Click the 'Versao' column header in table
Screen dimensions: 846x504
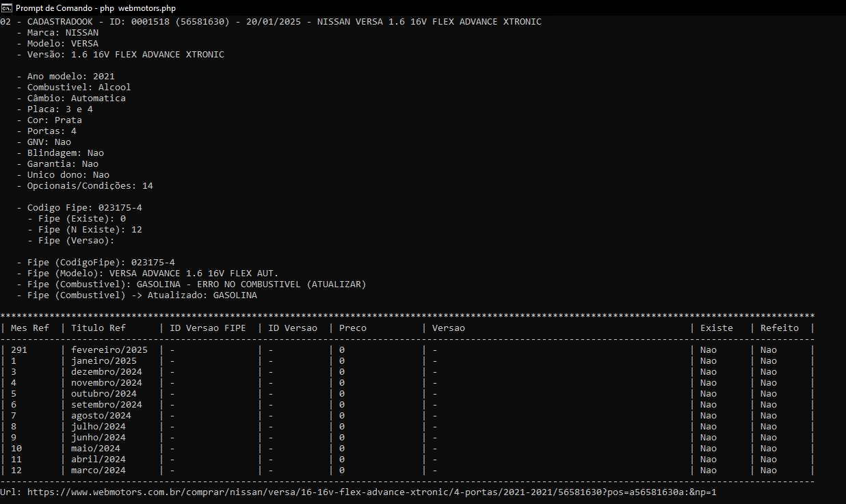[449, 328]
